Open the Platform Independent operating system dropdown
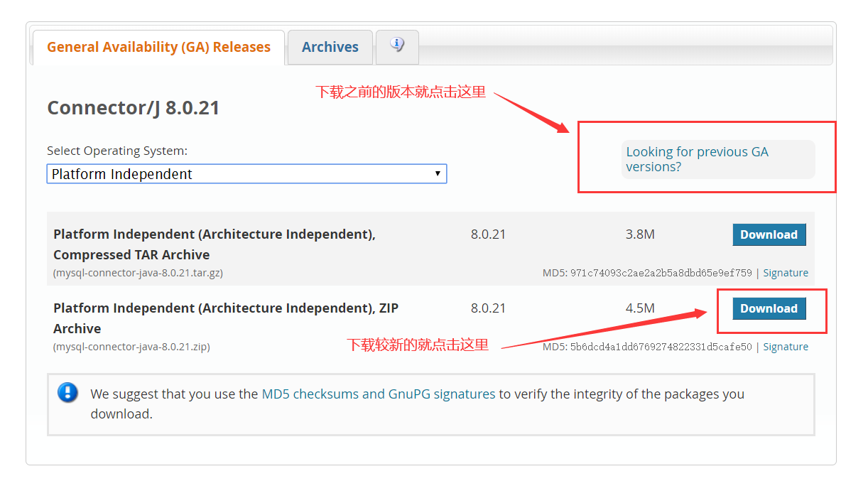 click(x=246, y=173)
